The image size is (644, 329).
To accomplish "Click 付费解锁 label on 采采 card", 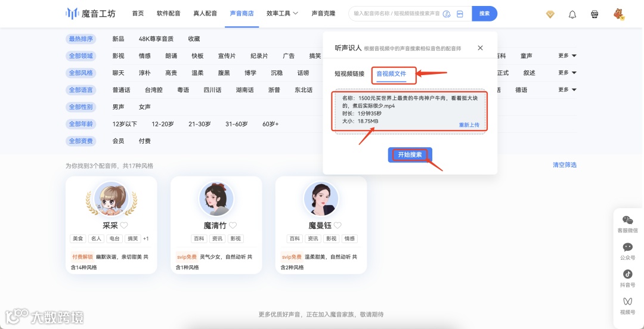I will 82,257.
